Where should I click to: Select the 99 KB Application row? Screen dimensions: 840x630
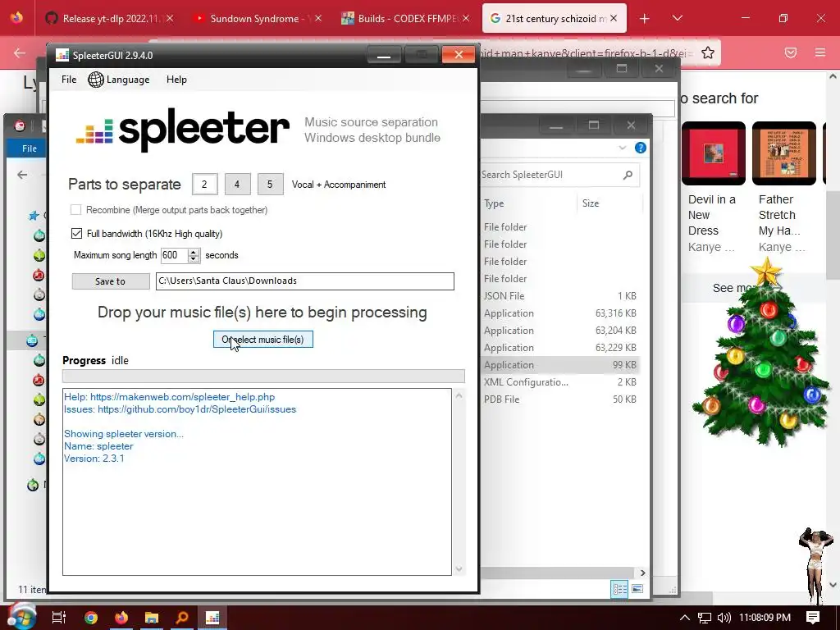pyautogui.click(x=560, y=365)
